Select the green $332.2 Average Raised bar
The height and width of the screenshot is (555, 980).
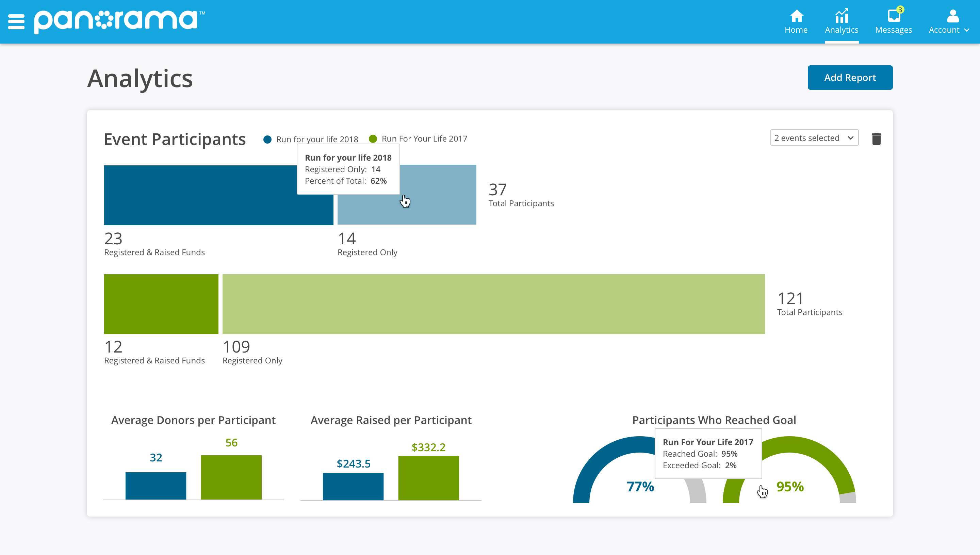click(428, 478)
